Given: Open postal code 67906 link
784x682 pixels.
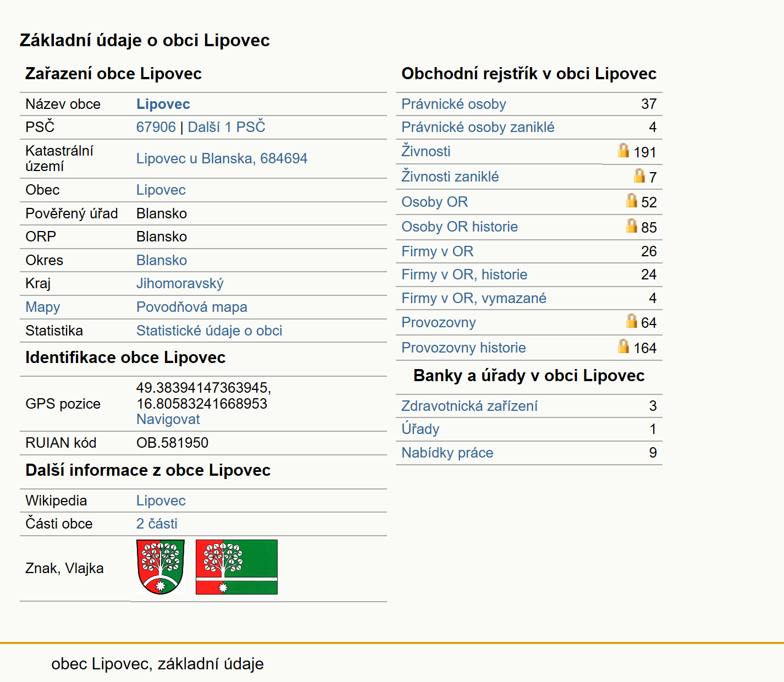Looking at the screenshot, I should tap(156, 127).
